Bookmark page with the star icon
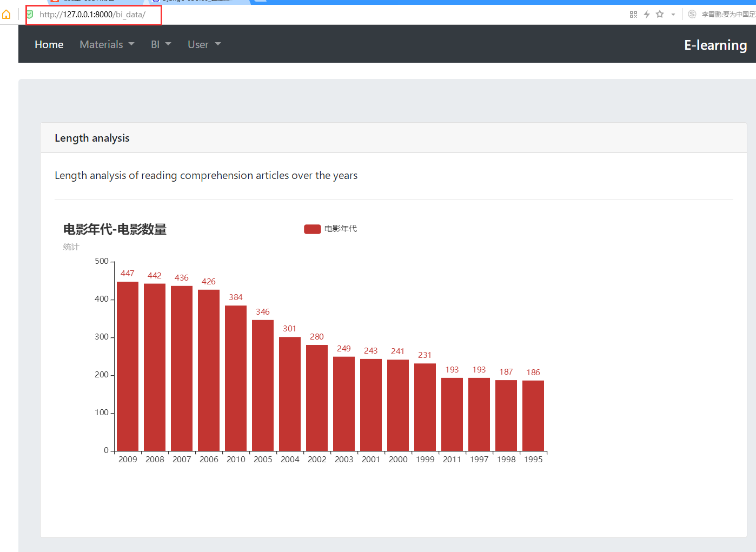The height and width of the screenshot is (552, 756). coord(660,15)
